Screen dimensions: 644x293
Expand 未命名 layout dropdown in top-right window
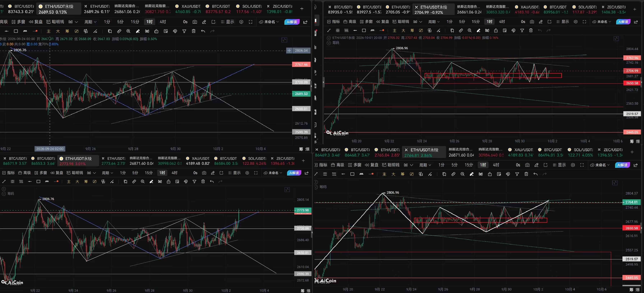(602, 22)
